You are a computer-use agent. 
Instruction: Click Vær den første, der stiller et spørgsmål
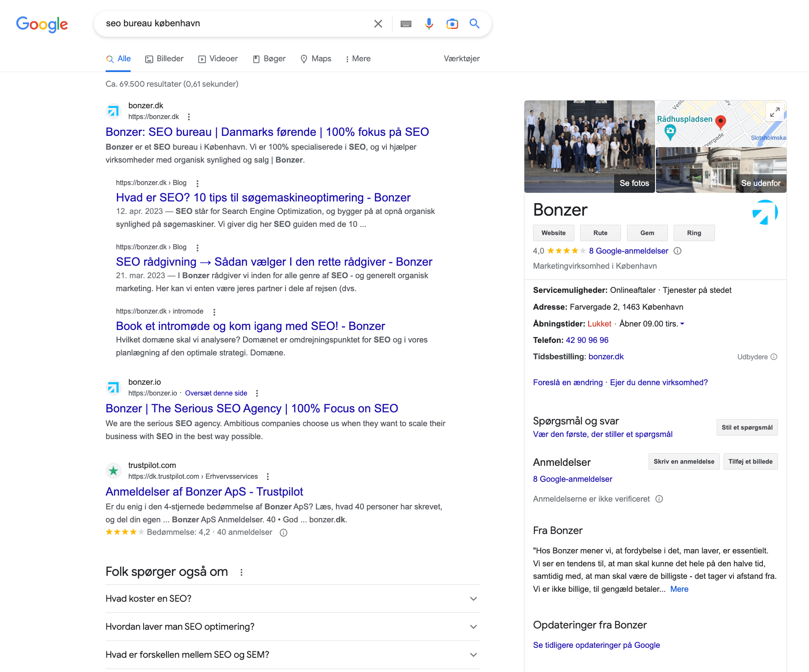(x=603, y=434)
